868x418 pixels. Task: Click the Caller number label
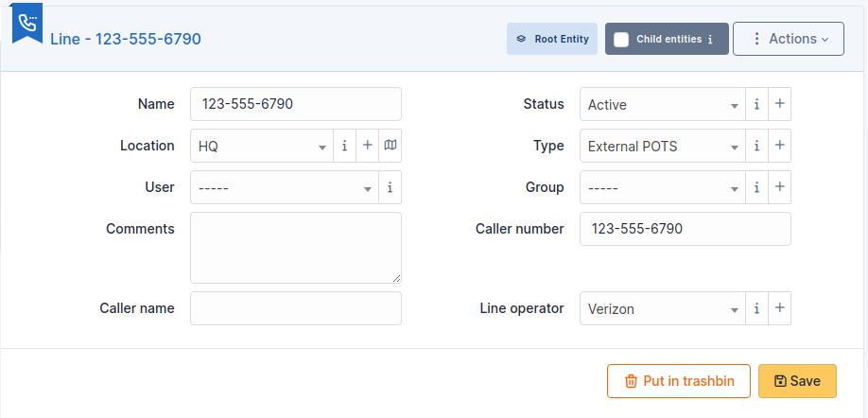pyautogui.click(x=520, y=229)
